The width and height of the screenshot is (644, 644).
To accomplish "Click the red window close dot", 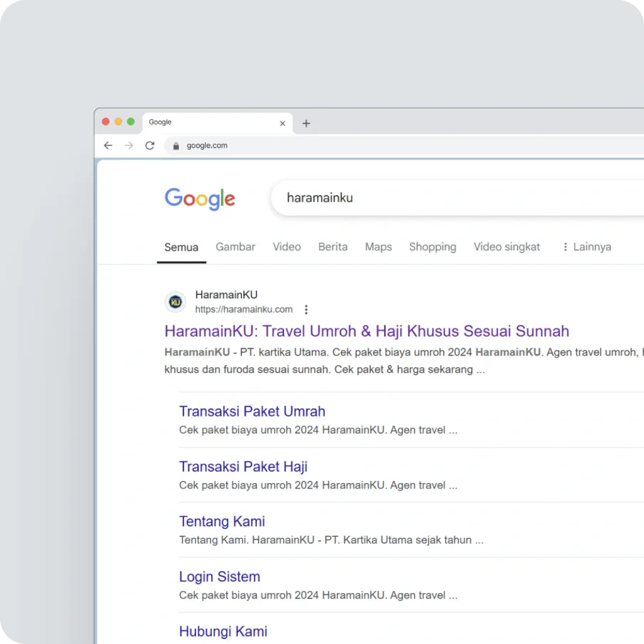I will [x=106, y=122].
